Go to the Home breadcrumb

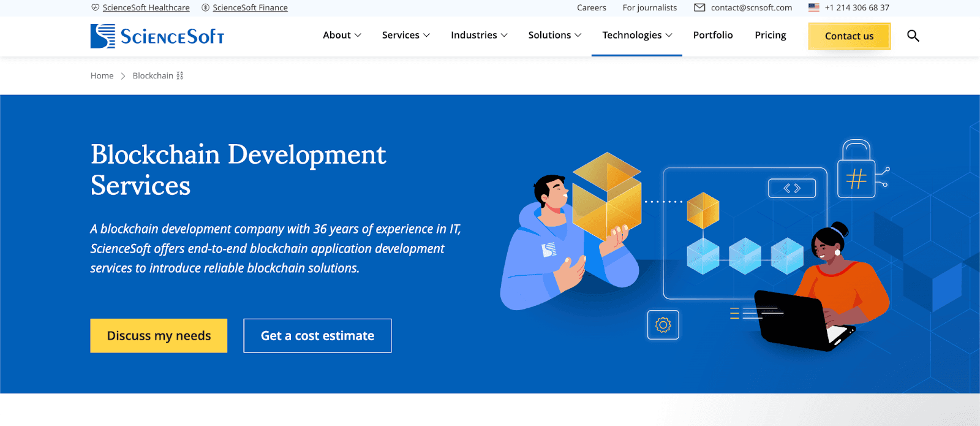102,75
